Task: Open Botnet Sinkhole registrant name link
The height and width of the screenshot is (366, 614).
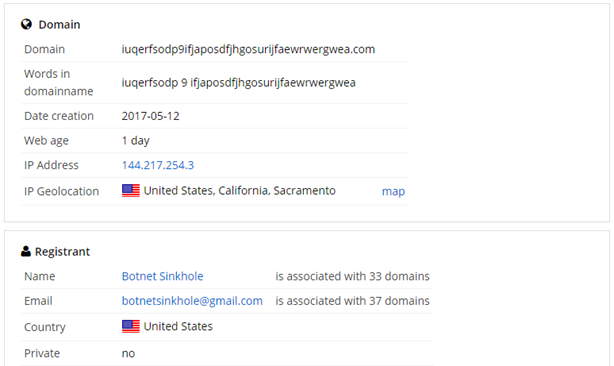Action: [163, 276]
